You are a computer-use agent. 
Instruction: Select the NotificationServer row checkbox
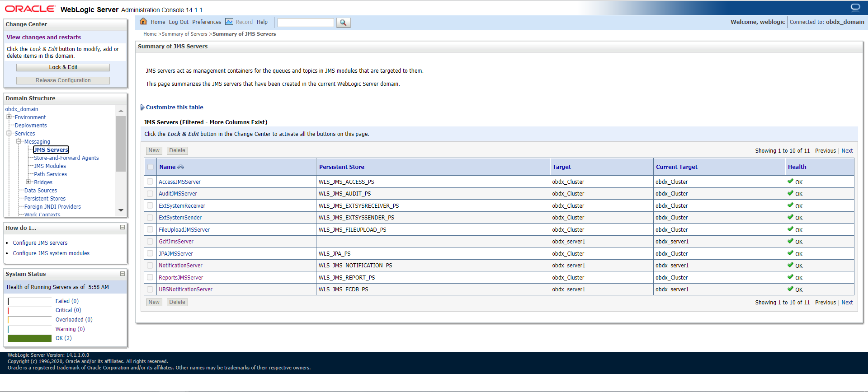(150, 265)
